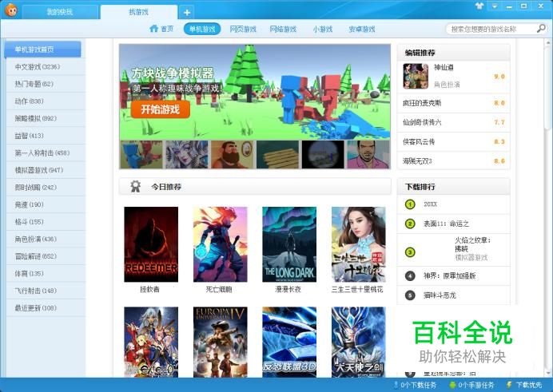Select 单机游戏 navigation tab
Viewport: 553px width, 392px height.
click(202, 29)
